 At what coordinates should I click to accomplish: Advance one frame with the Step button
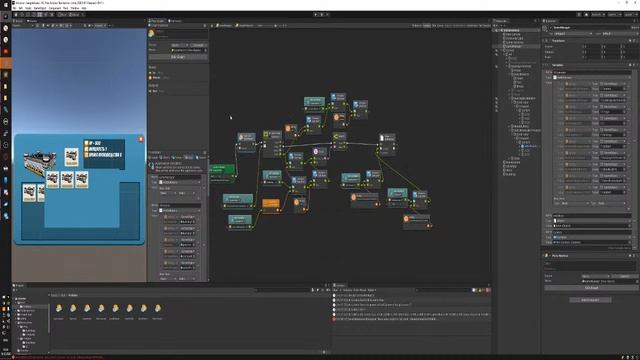327,15
